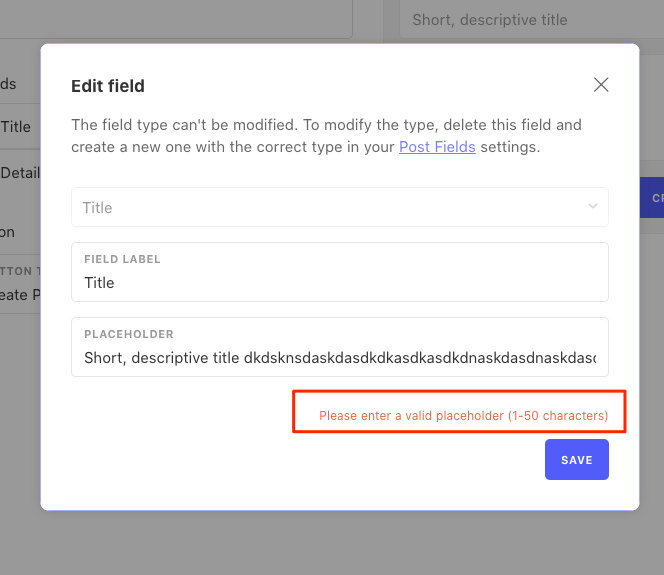Click the cut-off 'ds' heading on left
This screenshot has height=575, width=664.
coord(8,84)
